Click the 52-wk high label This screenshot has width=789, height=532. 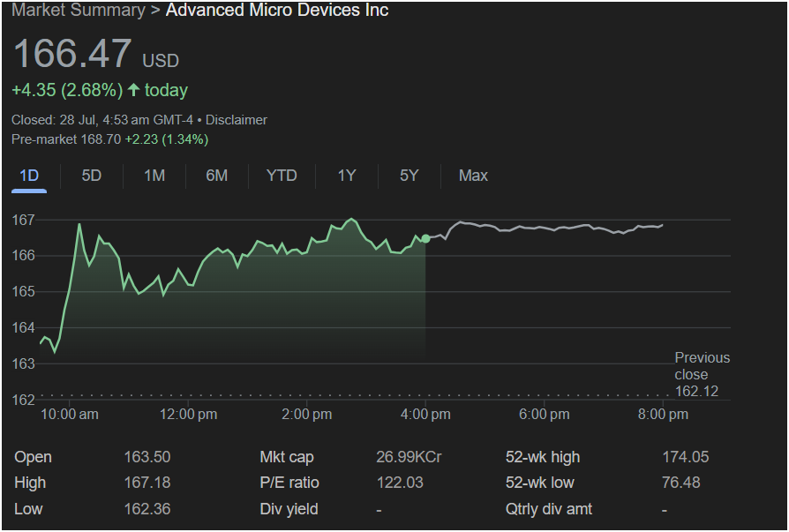pos(543,457)
